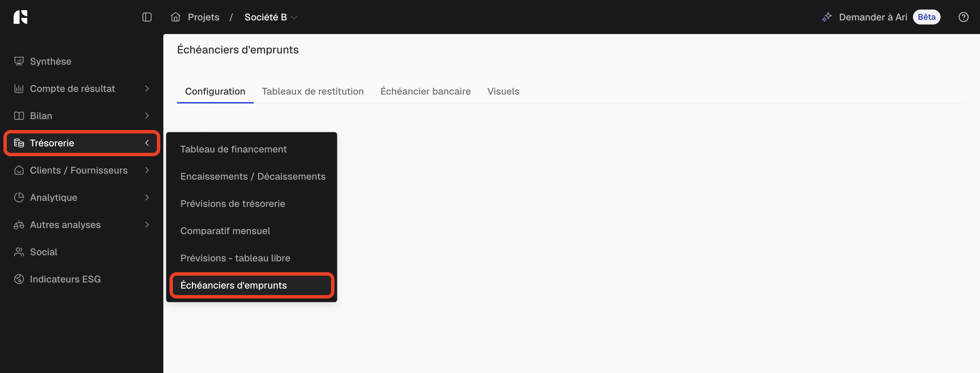Click the Trésorerie sidebar label
The height and width of the screenshot is (373, 980).
[x=52, y=143]
